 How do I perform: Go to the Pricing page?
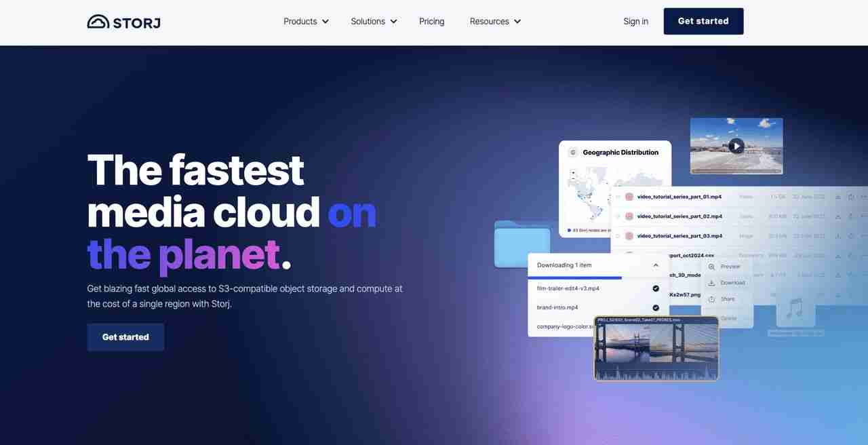[432, 21]
